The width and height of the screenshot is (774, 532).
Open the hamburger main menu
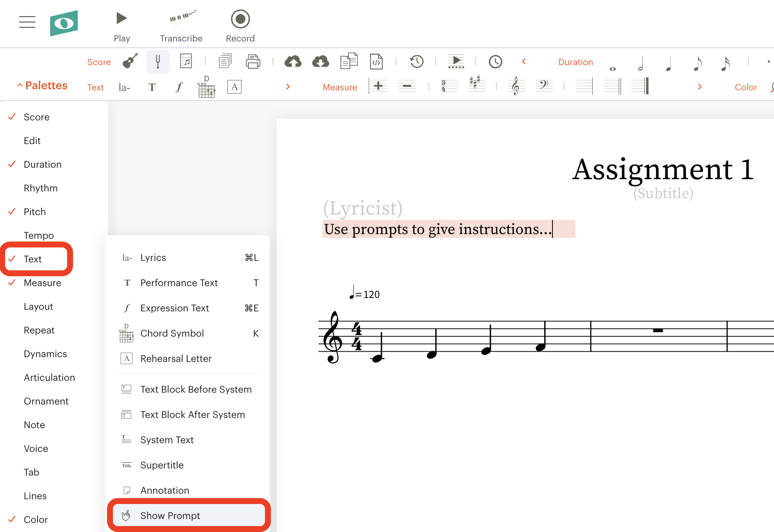pos(27,22)
